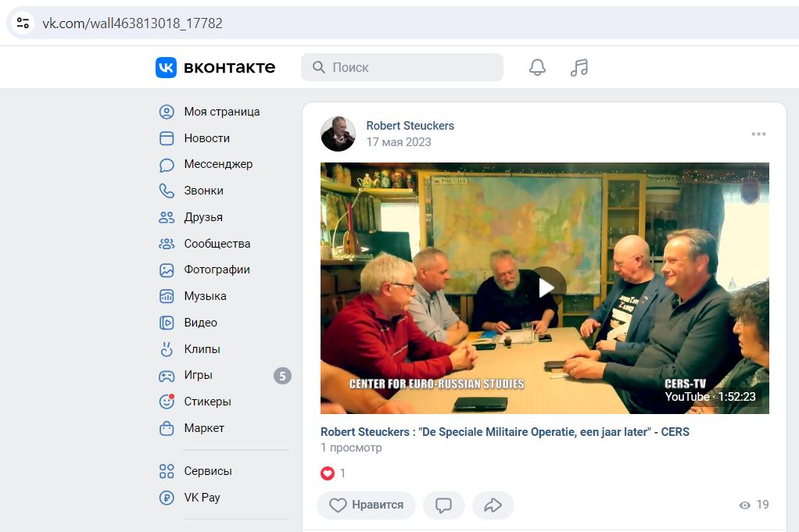Screen dimensions: 799x532
Task: Open Robert Steuckers profile avatar
Action: click(338, 134)
